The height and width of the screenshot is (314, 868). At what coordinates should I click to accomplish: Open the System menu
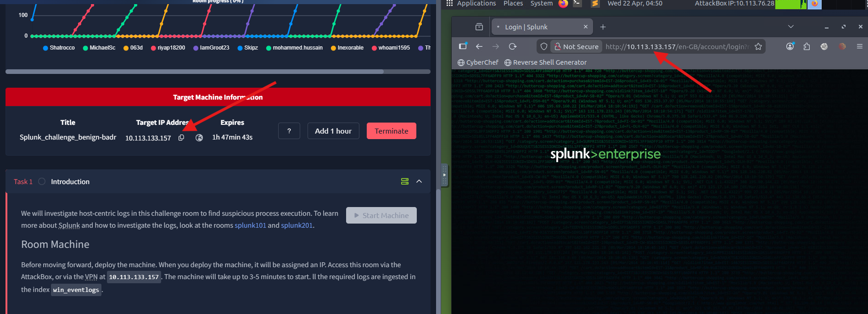point(542,3)
